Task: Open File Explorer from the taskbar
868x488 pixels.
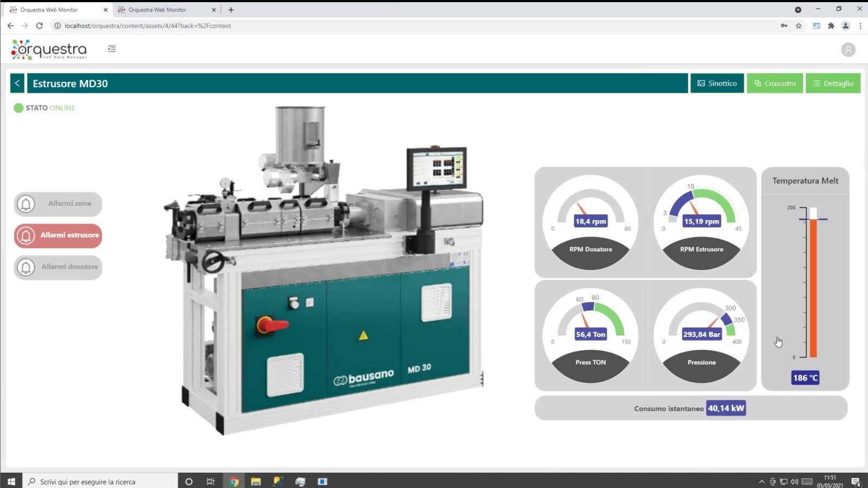Action: pos(256,481)
